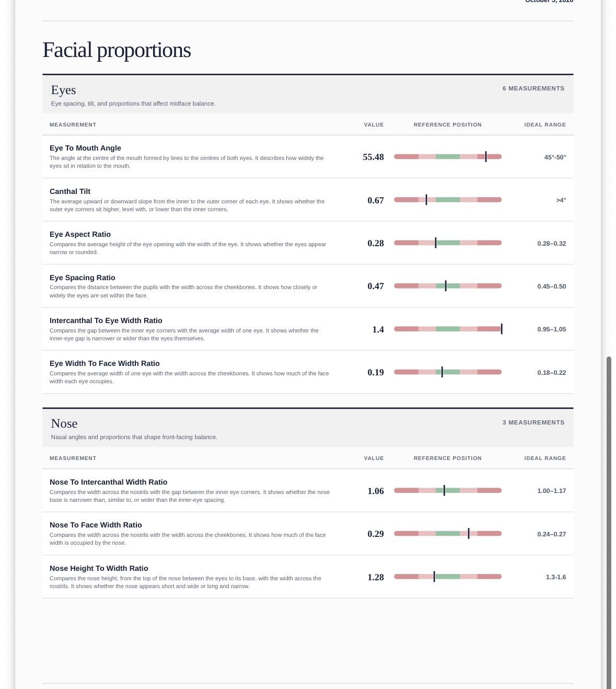Click the Nose Height To Width value 1.28
616x689 pixels.
click(376, 577)
